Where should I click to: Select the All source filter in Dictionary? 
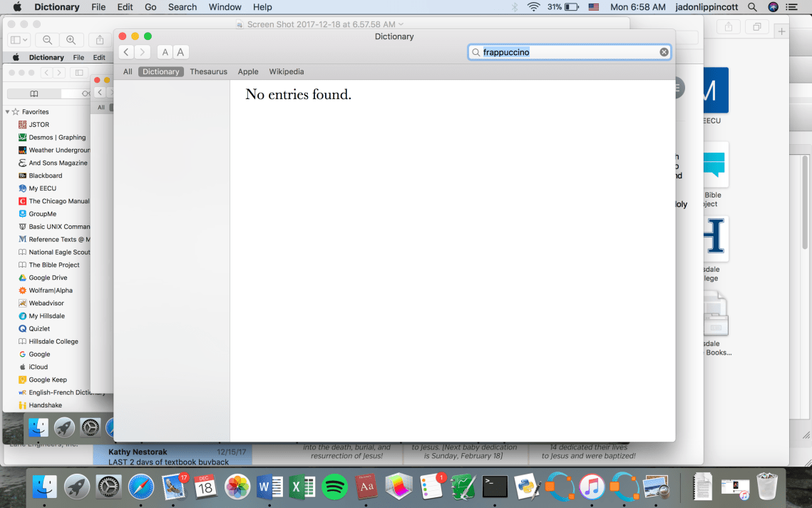coord(128,71)
